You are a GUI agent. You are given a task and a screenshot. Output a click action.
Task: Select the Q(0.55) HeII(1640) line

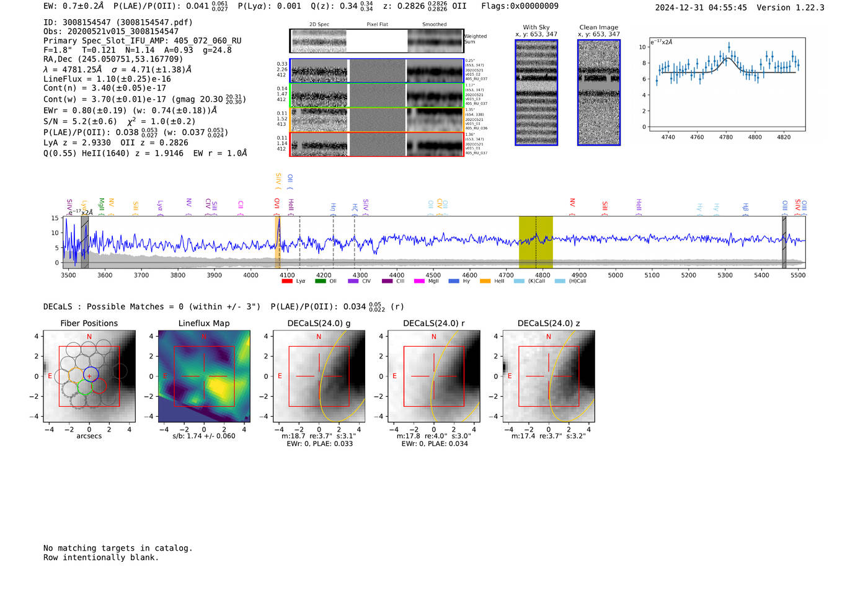point(145,153)
